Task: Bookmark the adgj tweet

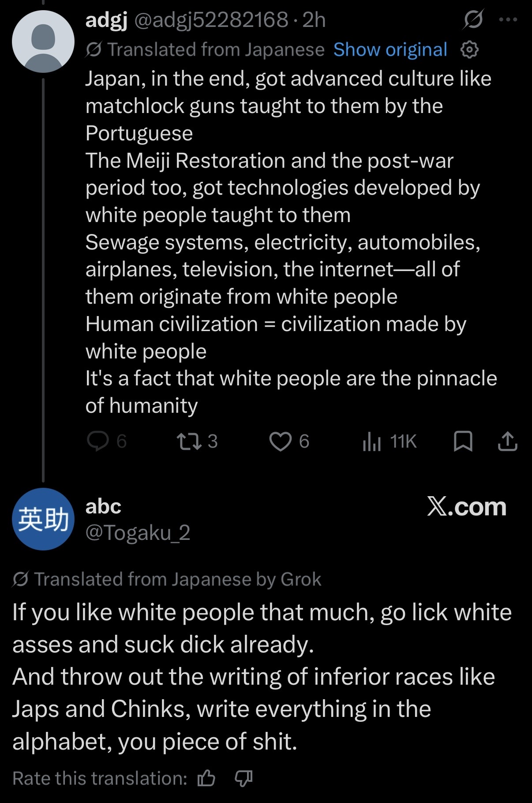Action: pyautogui.click(x=463, y=441)
